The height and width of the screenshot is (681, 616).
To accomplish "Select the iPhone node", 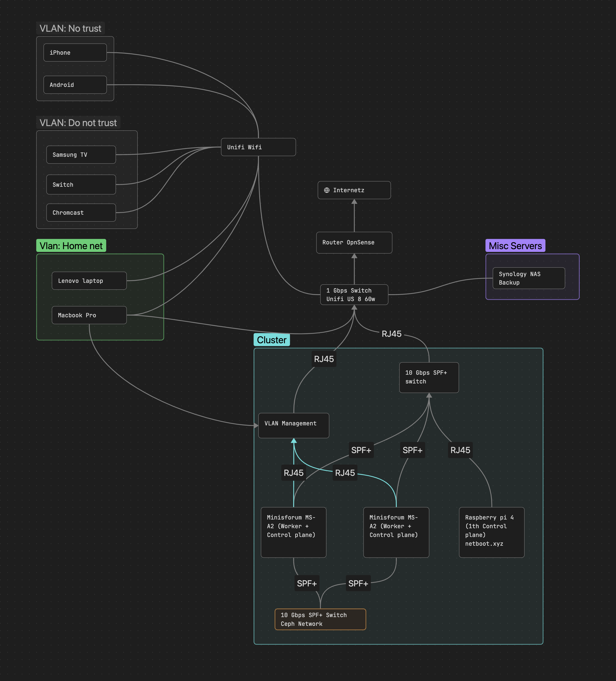I will 75,53.
